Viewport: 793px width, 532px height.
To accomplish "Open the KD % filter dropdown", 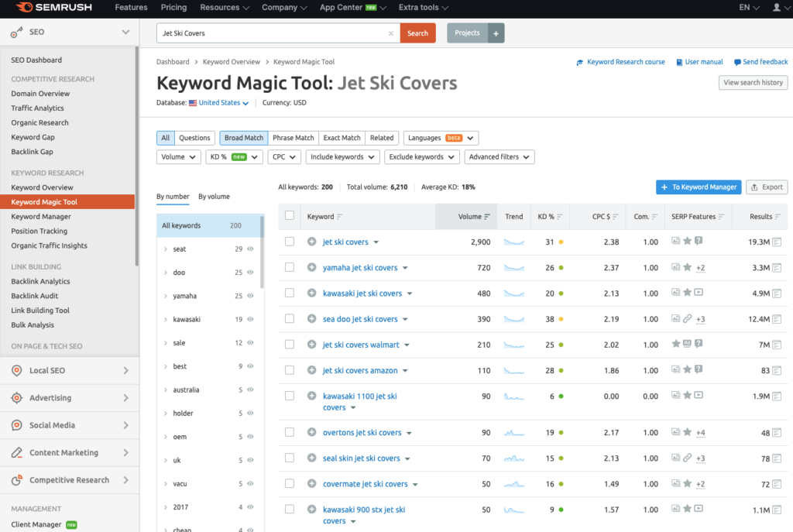I will click(x=232, y=156).
